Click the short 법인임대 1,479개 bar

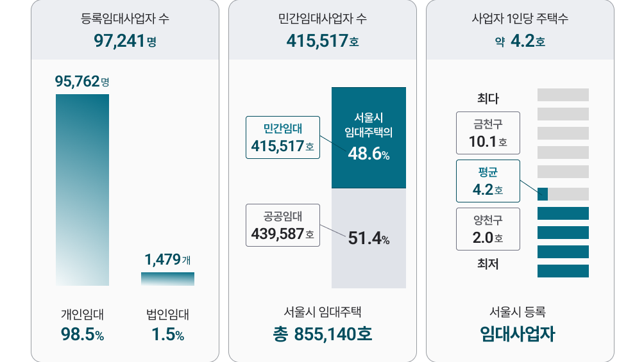pos(167,279)
